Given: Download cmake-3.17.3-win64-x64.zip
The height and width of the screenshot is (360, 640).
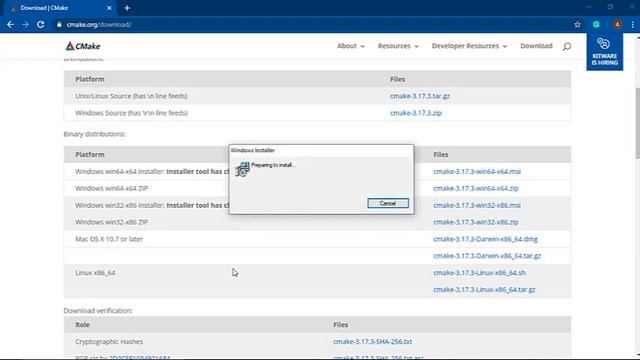Looking at the screenshot, I should 476,188.
